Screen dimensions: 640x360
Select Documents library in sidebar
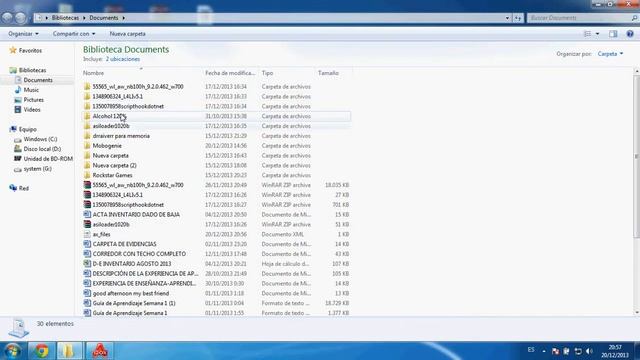pyautogui.click(x=38, y=80)
